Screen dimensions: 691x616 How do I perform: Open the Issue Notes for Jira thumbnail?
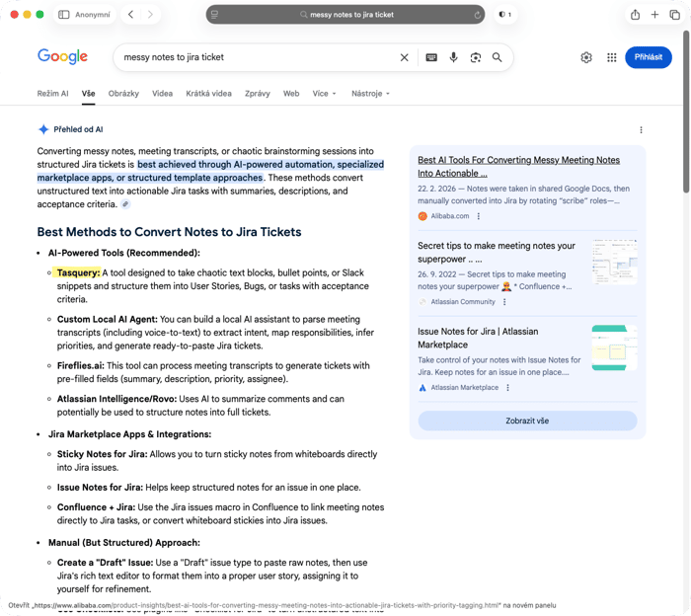coord(614,347)
